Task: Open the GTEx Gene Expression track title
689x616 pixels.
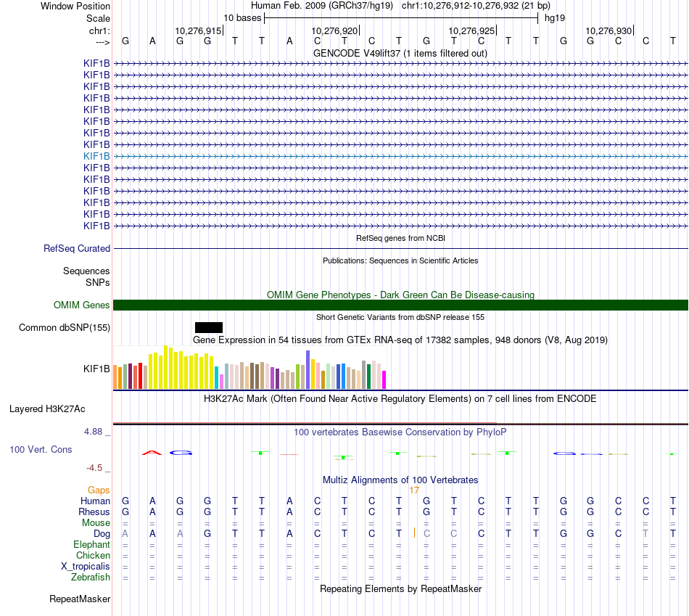Action: pyautogui.click(x=400, y=340)
